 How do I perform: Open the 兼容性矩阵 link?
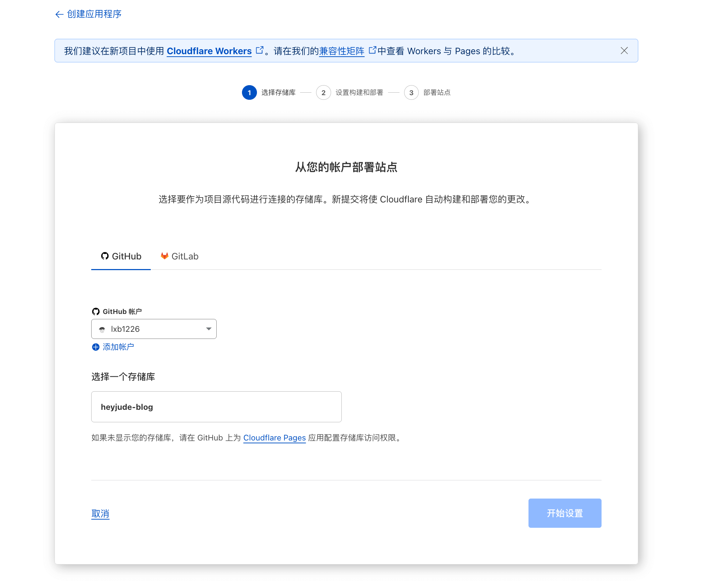tap(341, 51)
